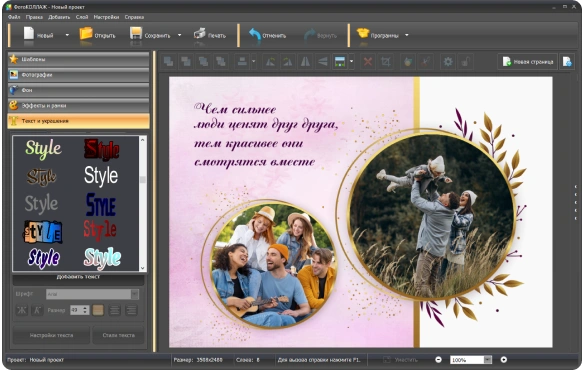582x370 pixels.
Task: Expand the Фон panel section
Action: tap(78, 90)
